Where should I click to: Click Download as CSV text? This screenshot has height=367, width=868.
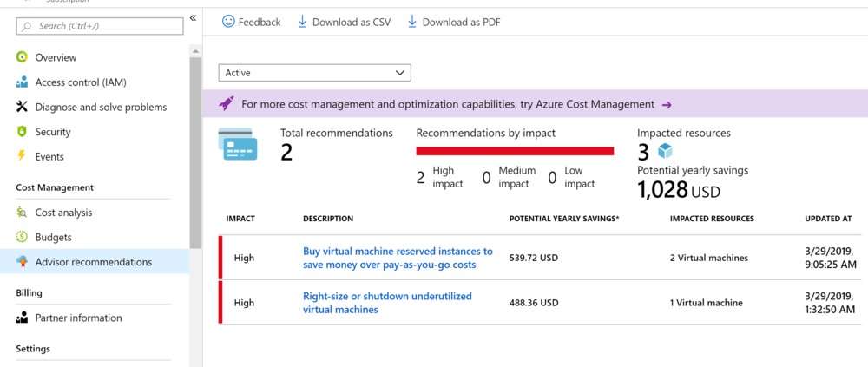click(x=352, y=23)
